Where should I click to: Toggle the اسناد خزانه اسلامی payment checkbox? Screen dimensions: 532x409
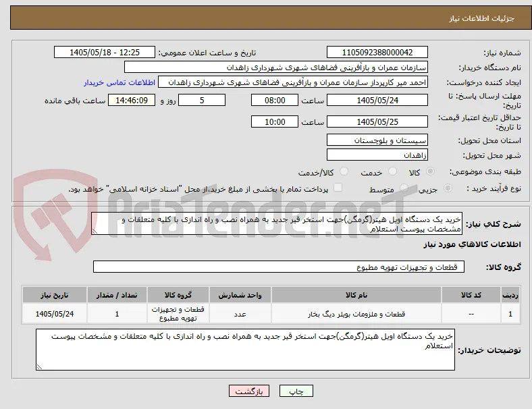pos(338,188)
